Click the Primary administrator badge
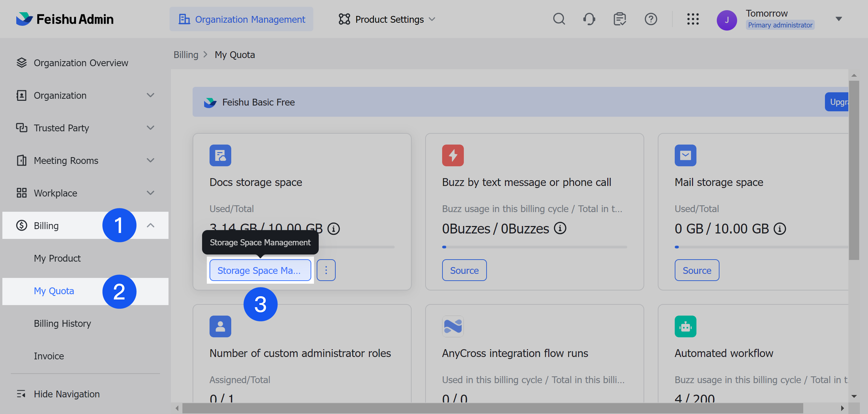 [x=780, y=25]
